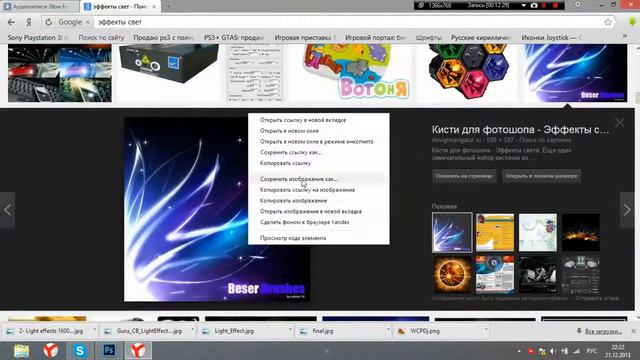Reload the page with the refresh icon
Screen dimensions: 640x360
pyautogui.click(x=49, y=22)
